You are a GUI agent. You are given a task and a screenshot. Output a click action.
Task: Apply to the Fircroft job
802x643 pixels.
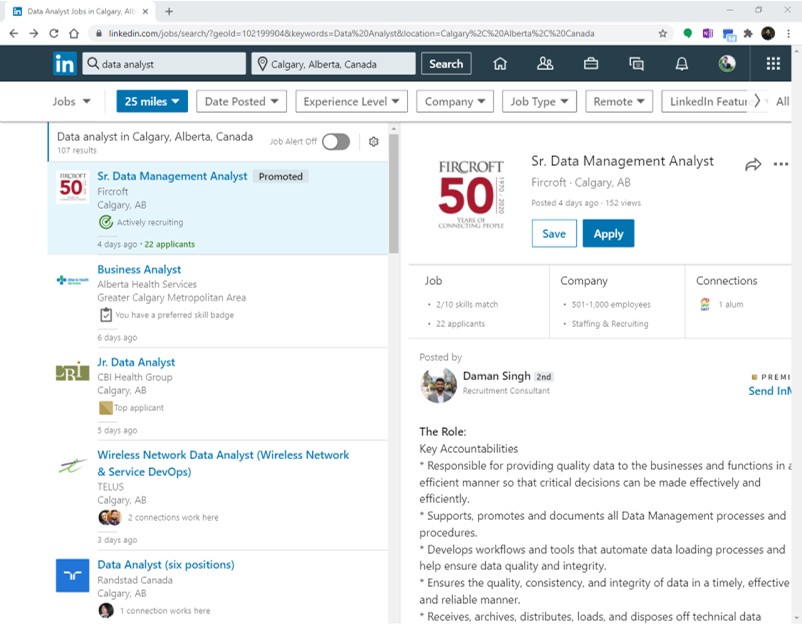608,234
